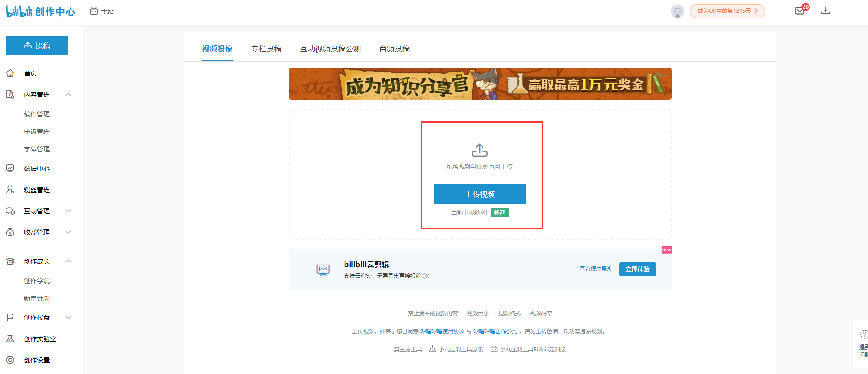This screenshot has height=374, width=868.
Task: Expand the 收益管理 section chevron
Action: [68, 232]
